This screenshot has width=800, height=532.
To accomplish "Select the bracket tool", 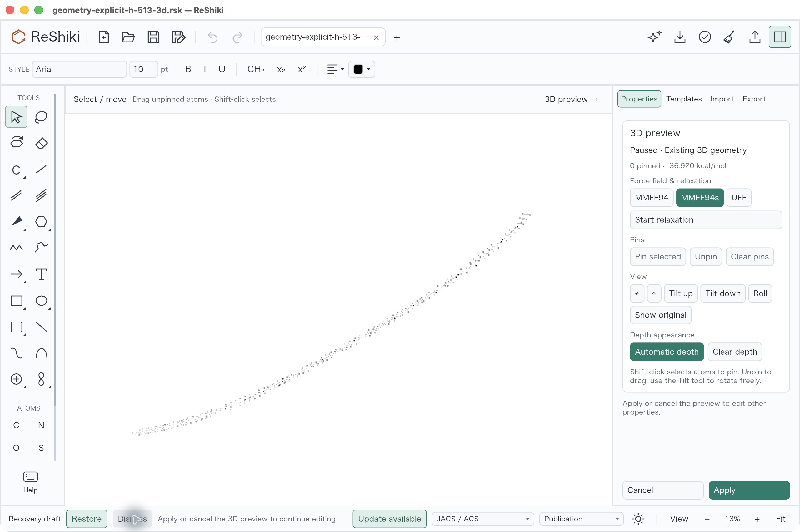I will [x=16, y=327].
